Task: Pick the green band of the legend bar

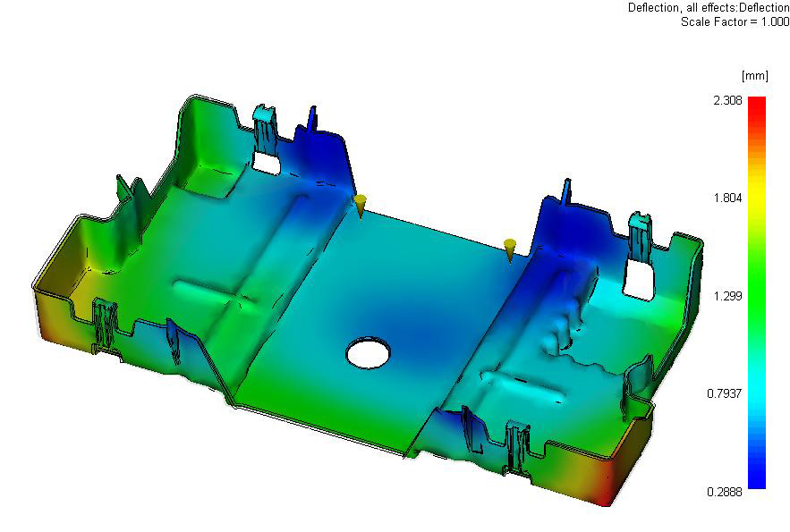Action: click(x=757, y=268)
